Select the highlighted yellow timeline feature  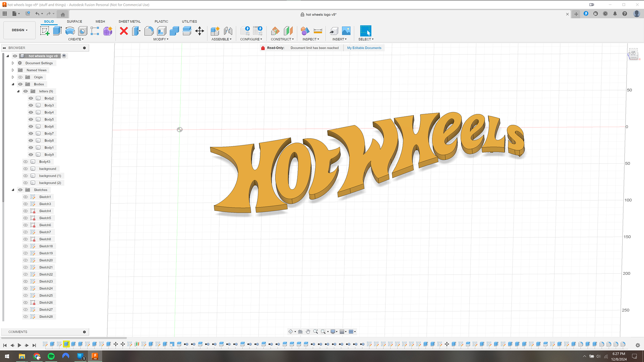66,344
